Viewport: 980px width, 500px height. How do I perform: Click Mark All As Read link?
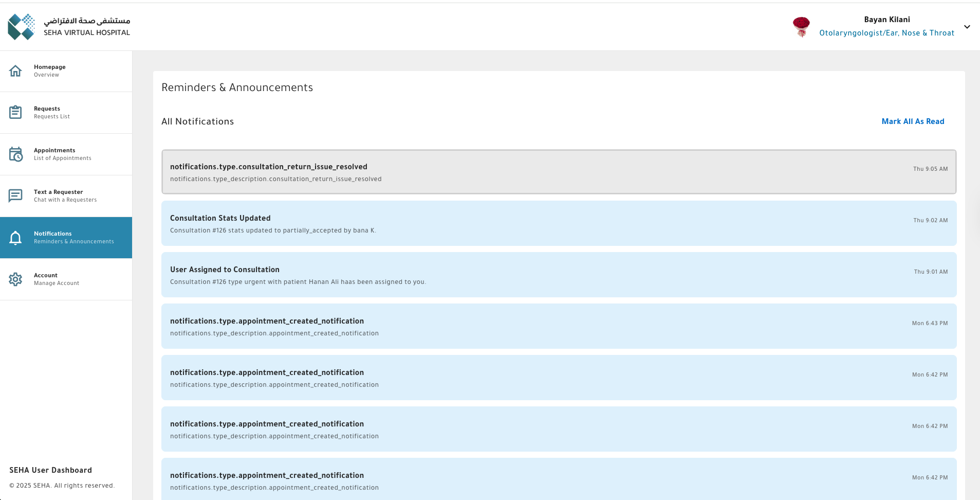[913, 121]
